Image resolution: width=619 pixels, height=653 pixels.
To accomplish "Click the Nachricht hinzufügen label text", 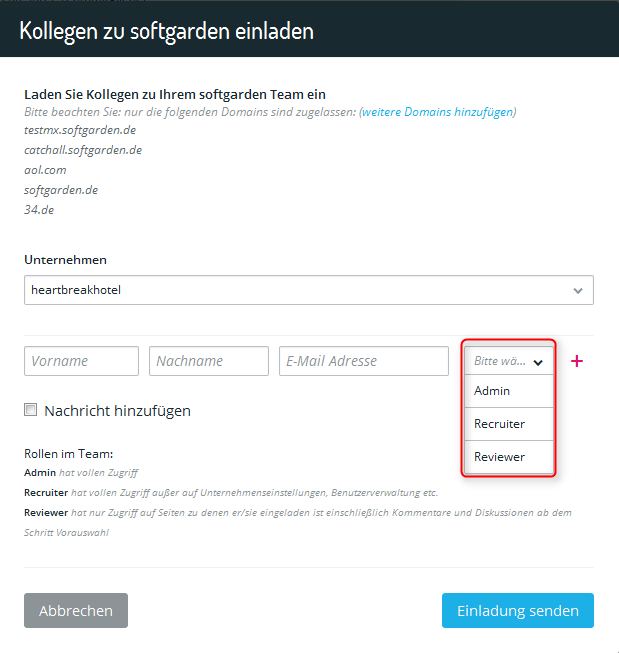I will point(117,411).
